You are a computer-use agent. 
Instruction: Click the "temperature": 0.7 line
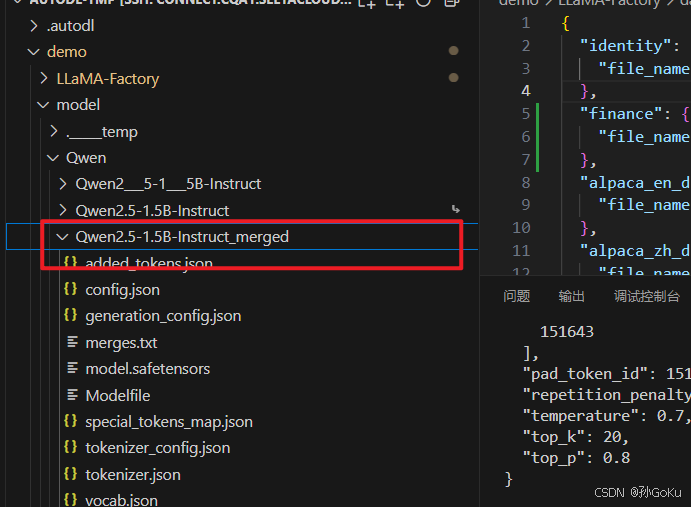pyautogui.click(x=606, y=416)
